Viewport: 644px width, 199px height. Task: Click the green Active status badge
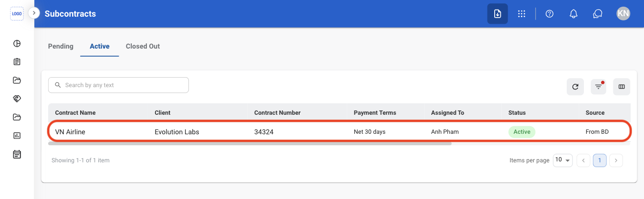pyautogui.click(x=522, y=132)
